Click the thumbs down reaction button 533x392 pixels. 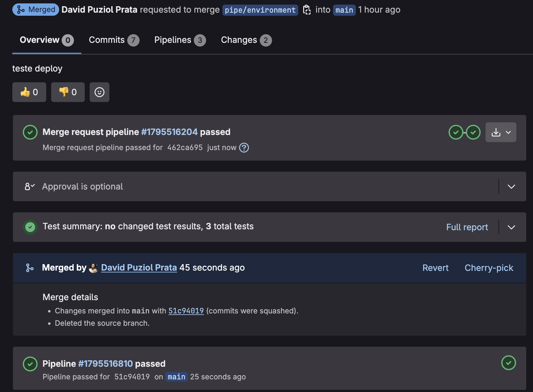pos(68,92)
